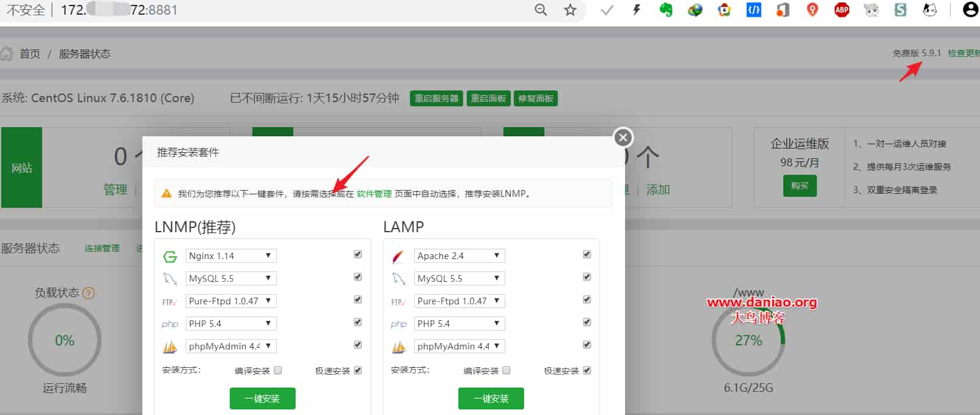Uncheck MySQL 5.5 in LNMP
Image resolution: width=980 pixels, height=415 pixels.
coord(358,277)
